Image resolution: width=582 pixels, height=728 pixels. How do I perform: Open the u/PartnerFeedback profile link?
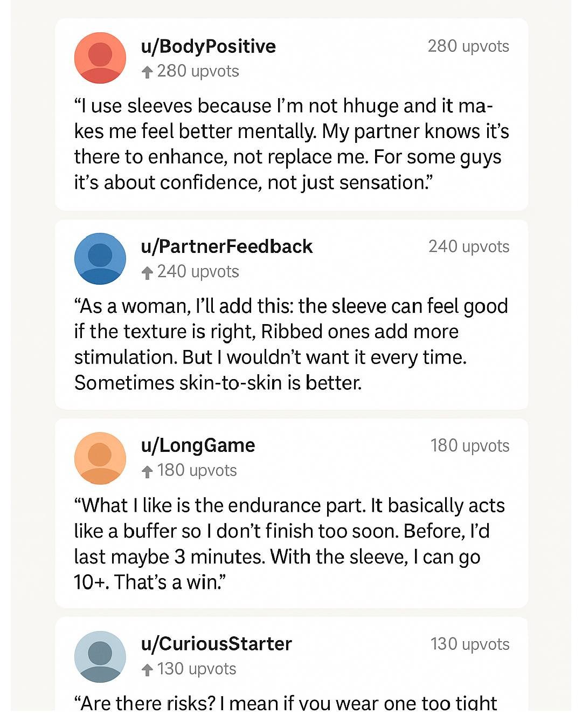tap(226, 246)
